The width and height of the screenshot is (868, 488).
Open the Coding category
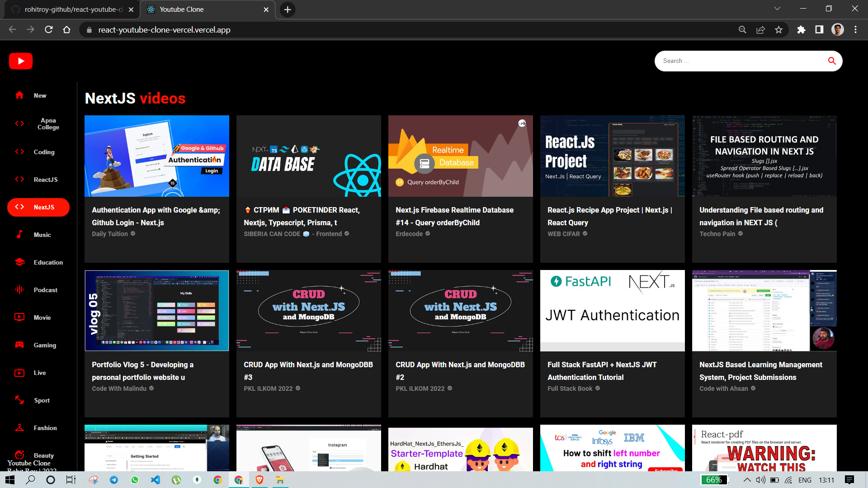point(38,152)
